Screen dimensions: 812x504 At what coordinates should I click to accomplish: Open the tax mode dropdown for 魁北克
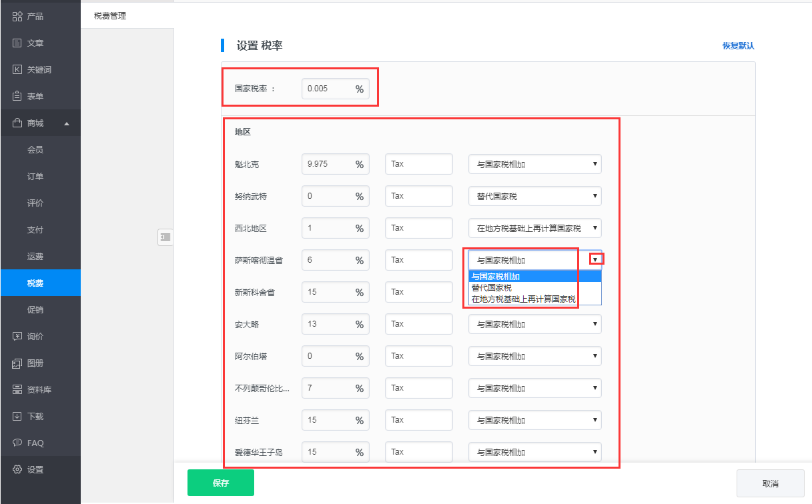click(x=534, y=164)
